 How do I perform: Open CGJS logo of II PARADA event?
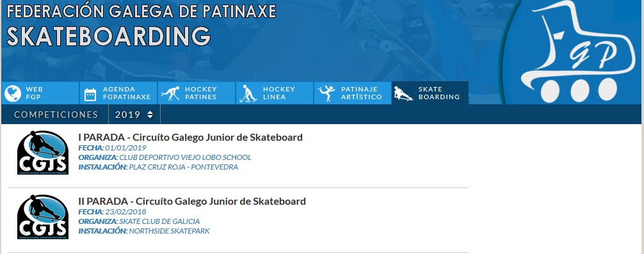tap(43, 217)
